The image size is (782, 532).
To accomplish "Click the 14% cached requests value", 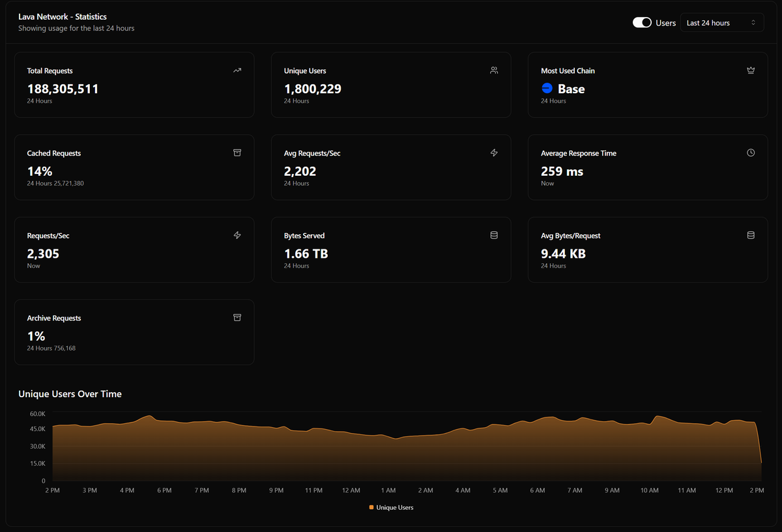I will 40,171.
